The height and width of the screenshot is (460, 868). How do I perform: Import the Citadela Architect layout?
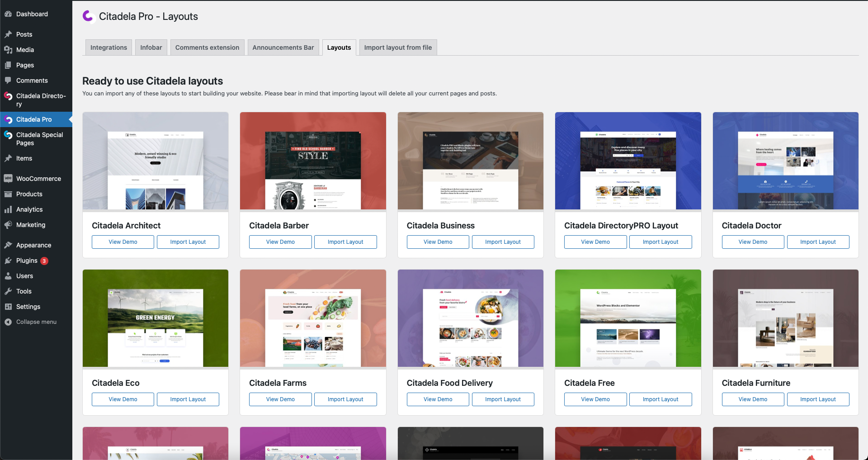pyautogui.click(x=188, y=242)
